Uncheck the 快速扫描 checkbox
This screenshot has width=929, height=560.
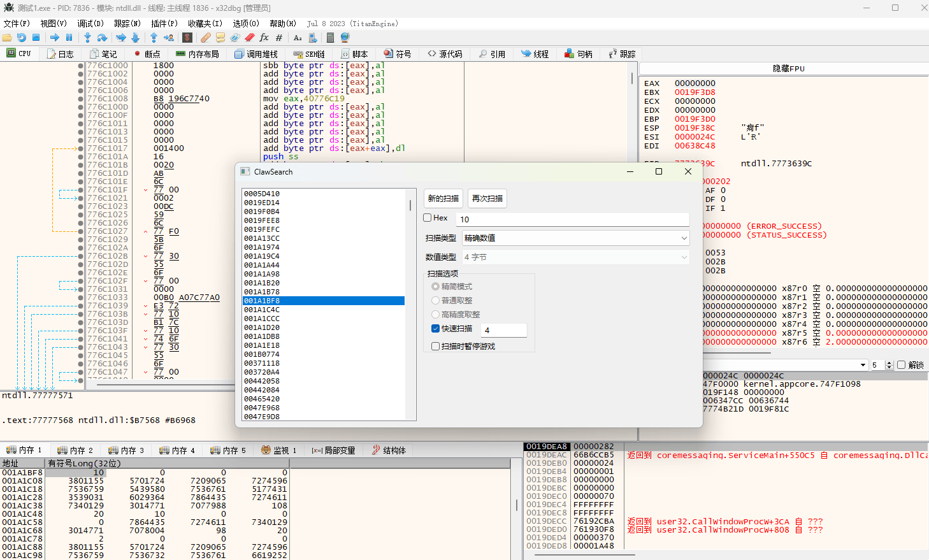[435, 329]
